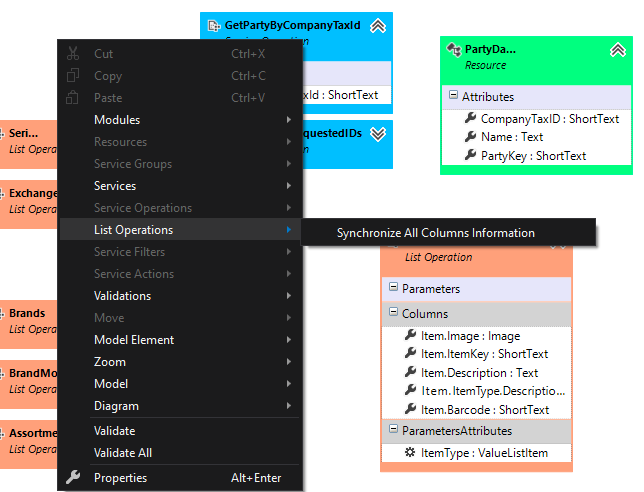
Task: Open the Validations submenu
Action: tap(180, 296)
